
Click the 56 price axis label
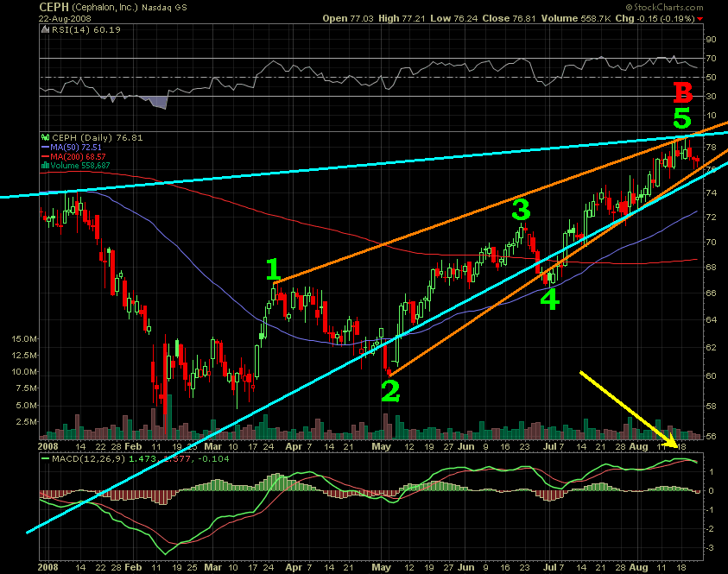pos(711,437)
